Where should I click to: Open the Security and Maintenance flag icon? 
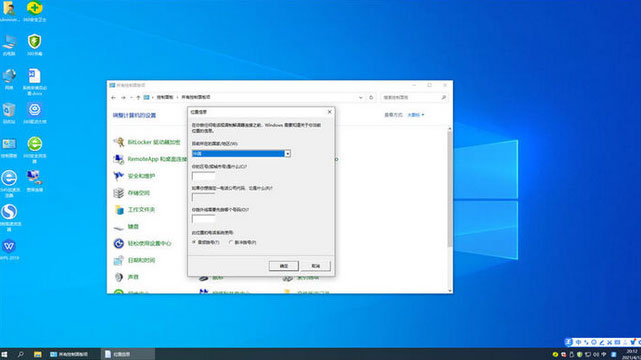[x=119, y=176]
